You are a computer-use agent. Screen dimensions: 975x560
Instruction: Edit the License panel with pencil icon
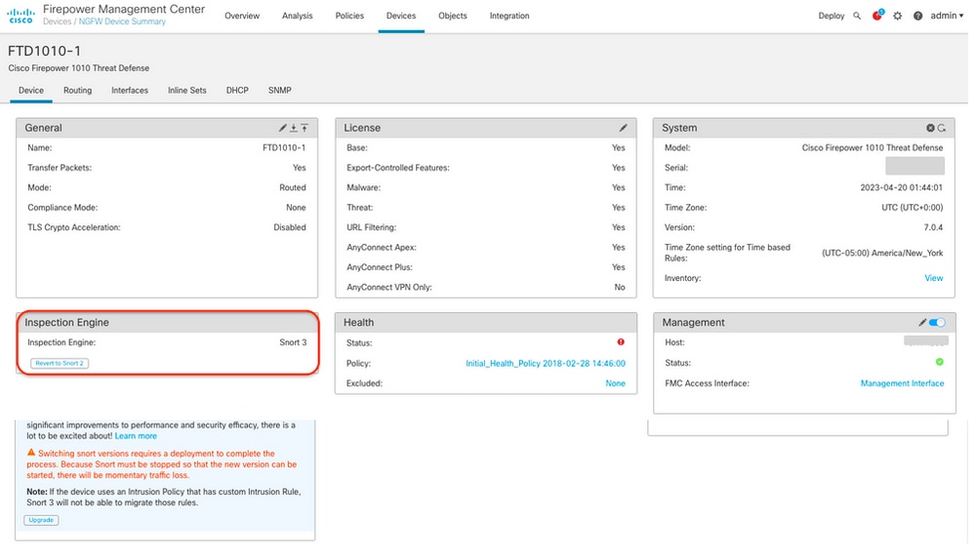tap(623, 128)
